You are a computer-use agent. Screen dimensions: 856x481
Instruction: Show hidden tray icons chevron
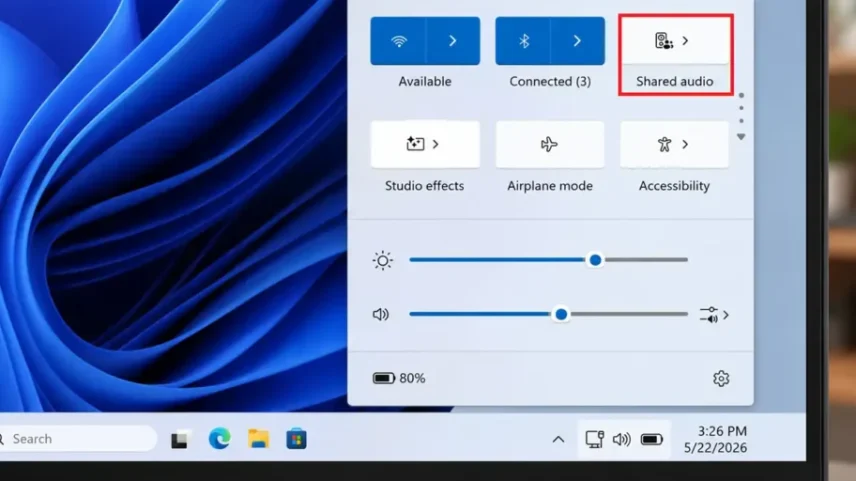click(x=558, y=440)
